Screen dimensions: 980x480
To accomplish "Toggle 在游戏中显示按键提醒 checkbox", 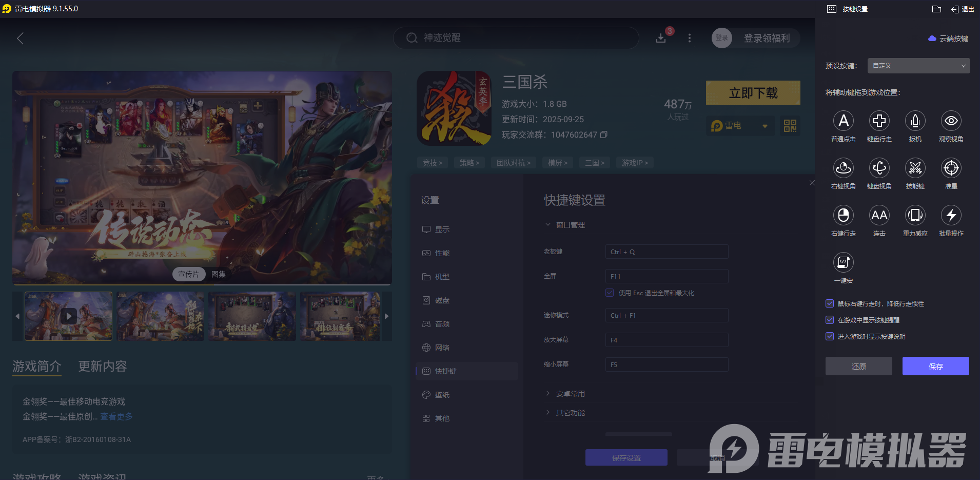I will (830, 320).
